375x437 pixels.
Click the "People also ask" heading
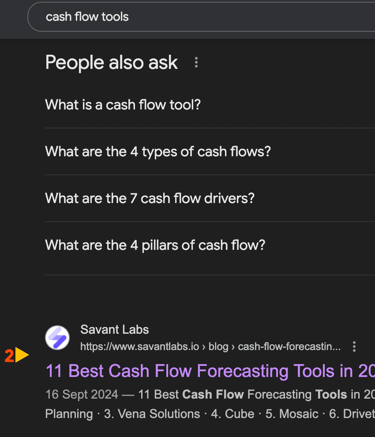coord(112,63)
